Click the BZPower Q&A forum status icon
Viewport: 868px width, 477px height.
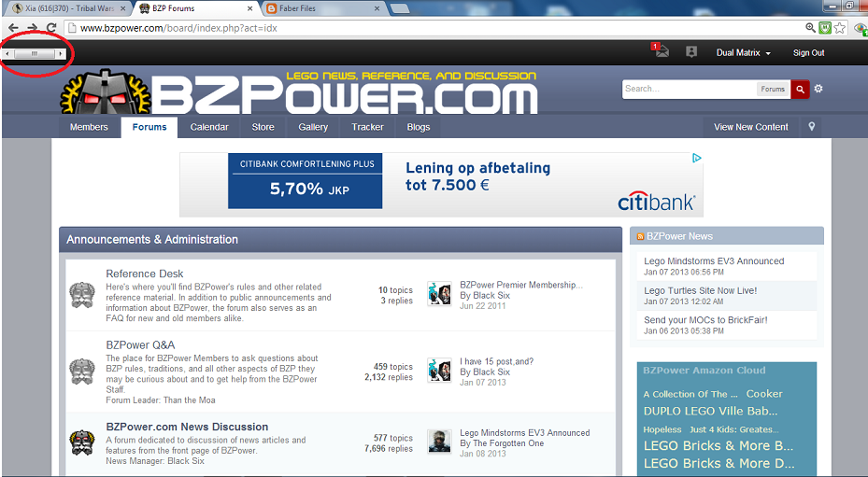click(82, 372)
